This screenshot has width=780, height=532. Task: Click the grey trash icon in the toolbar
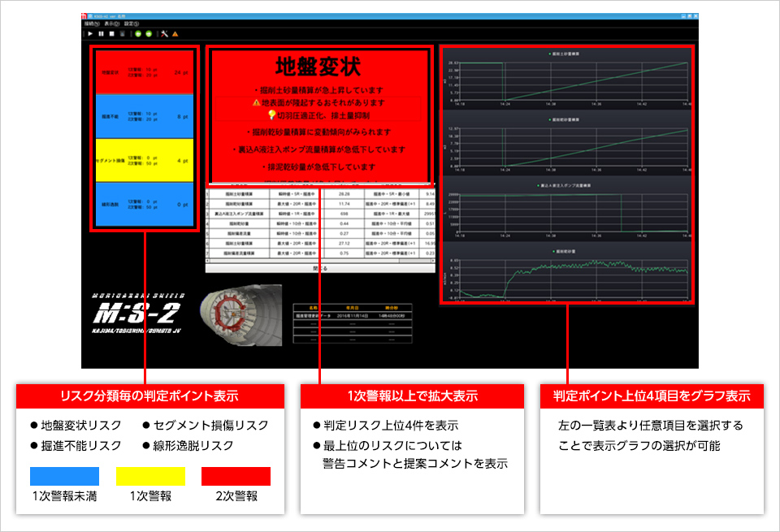(x=123, y=34)
